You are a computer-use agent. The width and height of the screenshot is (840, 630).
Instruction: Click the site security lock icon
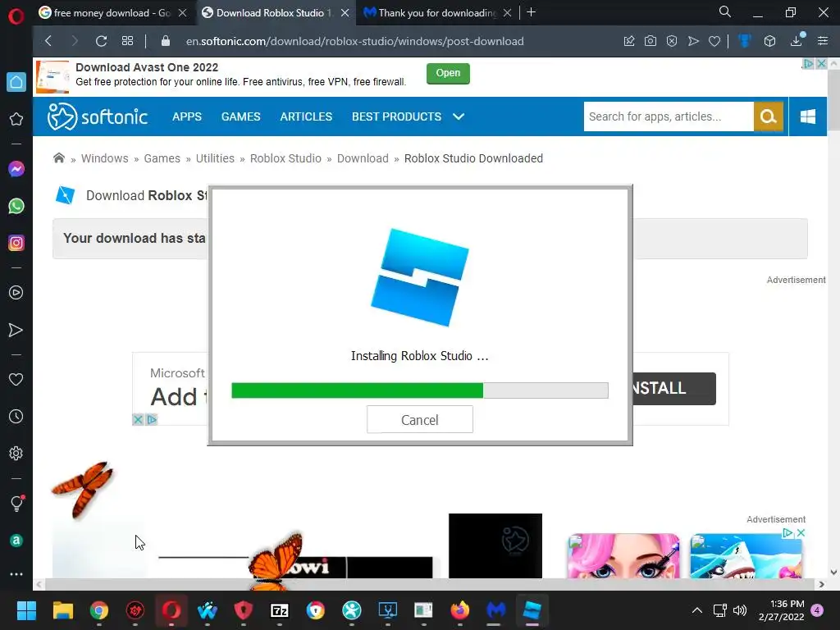tap(166, 41)
